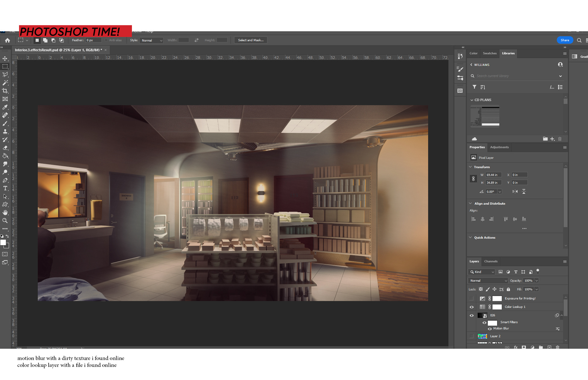The image size is (588, 380).
Task: Click the lock all layer icon
Action: [508, 289]
